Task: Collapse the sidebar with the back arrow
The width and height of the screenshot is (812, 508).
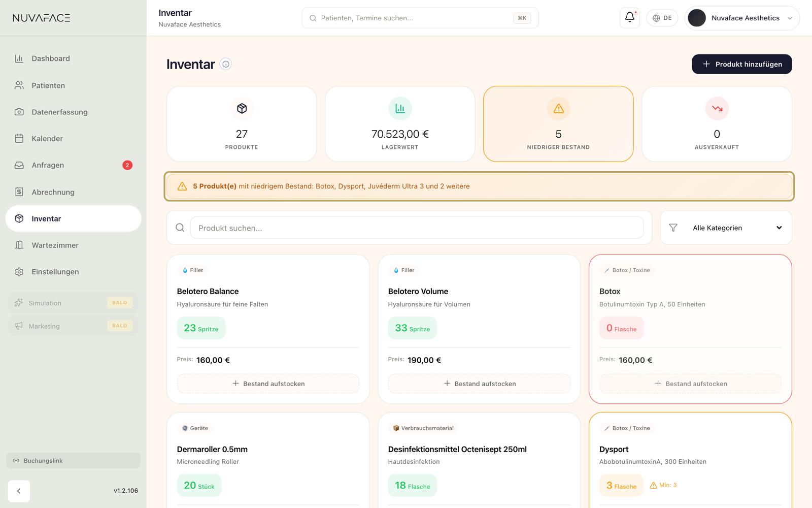Action: coord(19,491)
